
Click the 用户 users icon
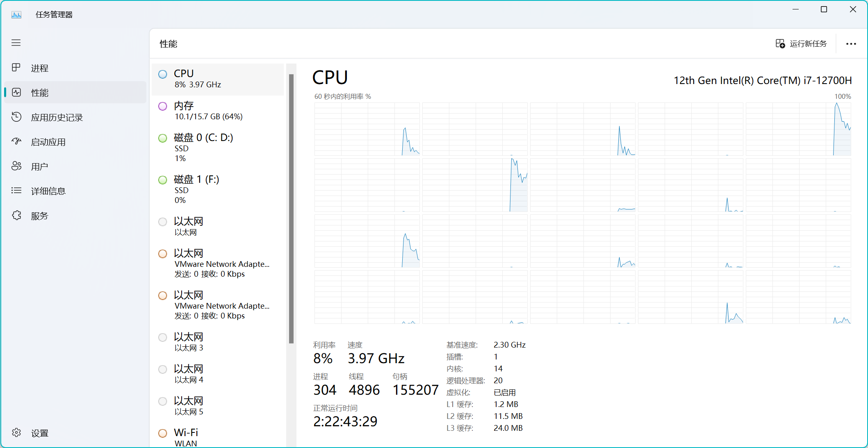coord(16,166)
